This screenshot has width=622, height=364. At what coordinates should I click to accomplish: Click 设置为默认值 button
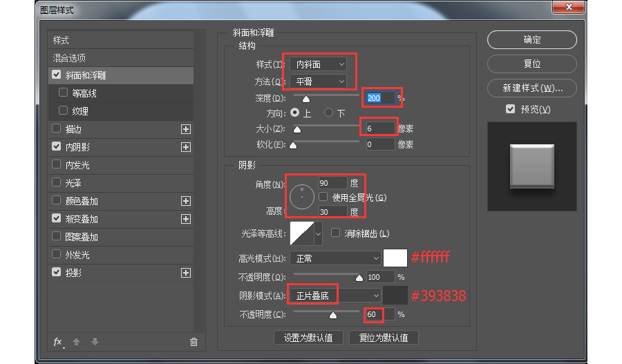pos(308,338)
